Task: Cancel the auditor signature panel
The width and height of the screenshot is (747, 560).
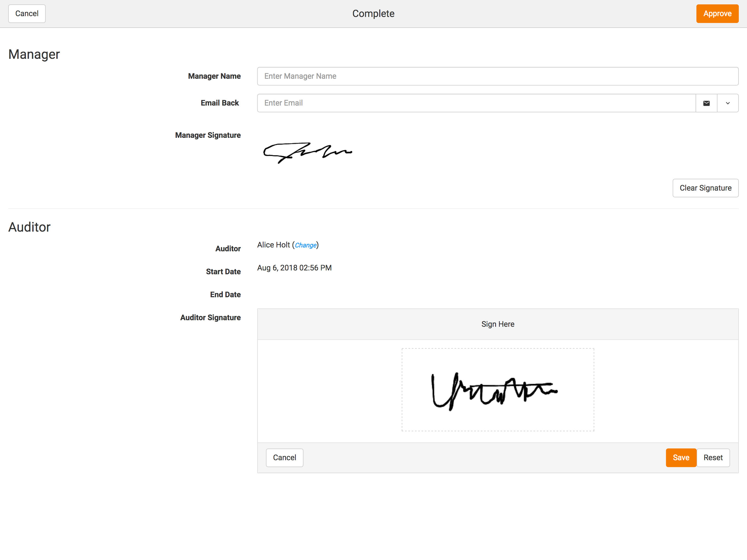Action: tap(284, 457)
